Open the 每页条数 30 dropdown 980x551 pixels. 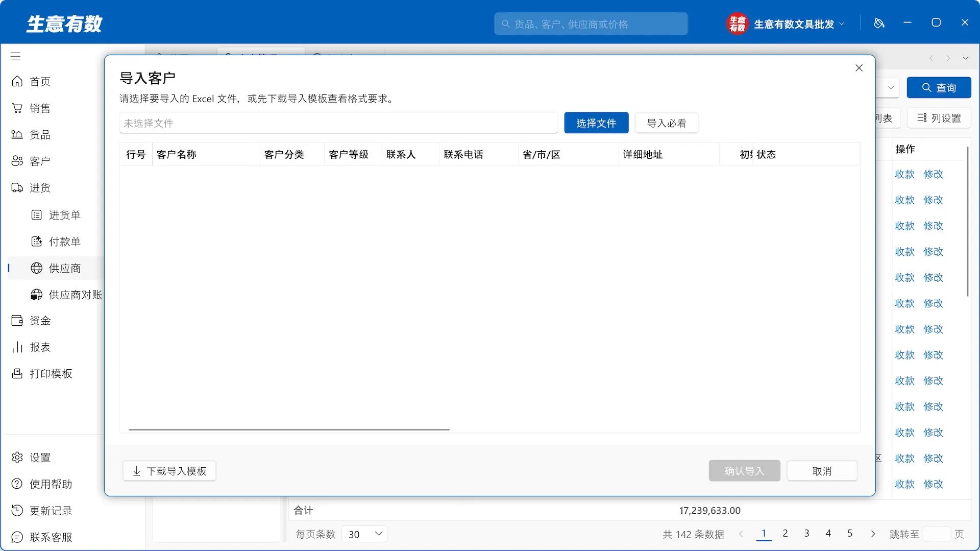click(x=364, y=534)
